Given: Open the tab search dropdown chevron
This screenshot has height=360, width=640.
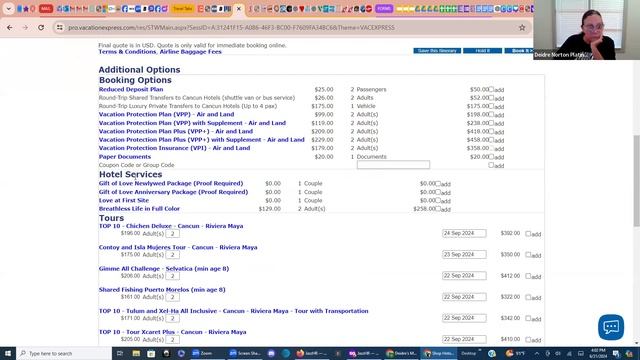Looking at the screenshot, I should (x=8, y=9).
